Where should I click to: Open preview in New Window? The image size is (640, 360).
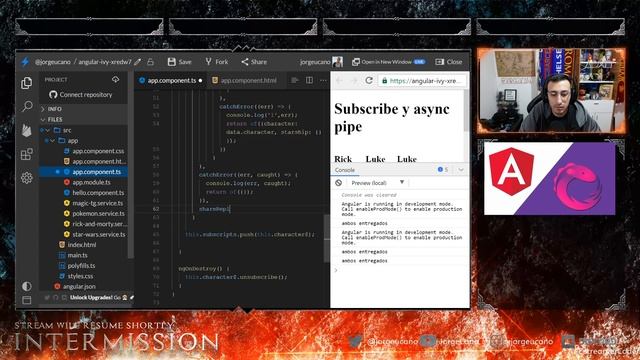coord(388,62)
